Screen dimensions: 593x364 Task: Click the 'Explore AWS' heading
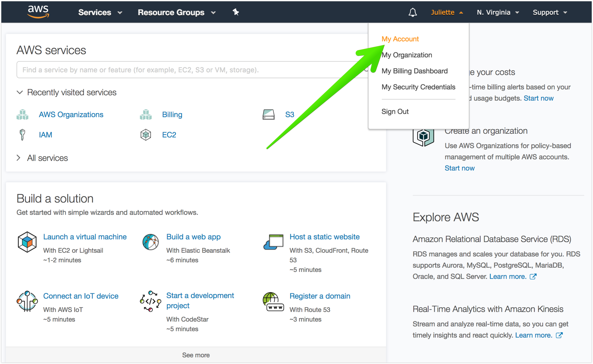click(x=446, y=217)
